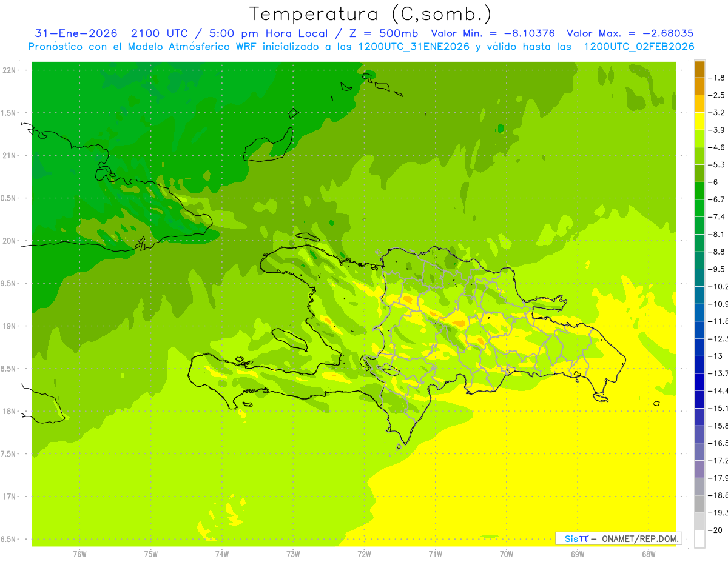The width and height of the screenshot is (728, 562).
Task: Click the dark blue swatch between -13.7 and -14.4
Action: 699,382
